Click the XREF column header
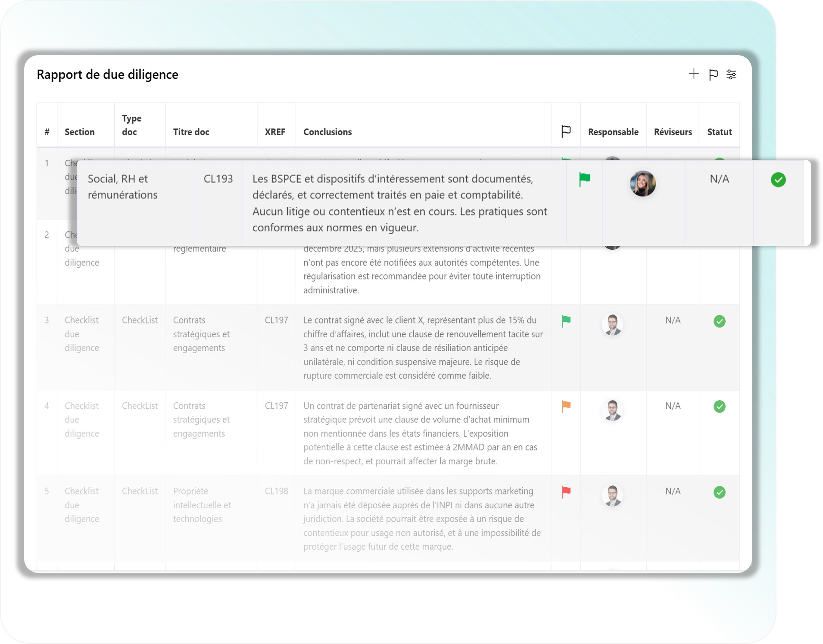This screenshot has width=823, height=644. click(275, 132)
